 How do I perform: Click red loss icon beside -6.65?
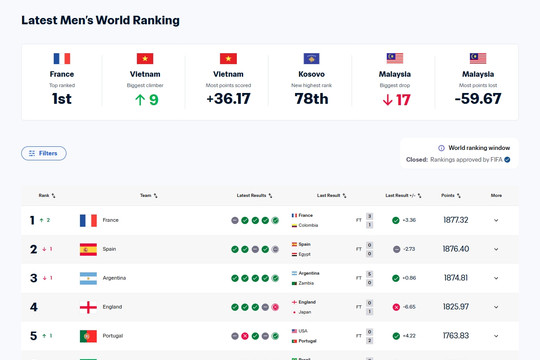click(x=396, y=307)
